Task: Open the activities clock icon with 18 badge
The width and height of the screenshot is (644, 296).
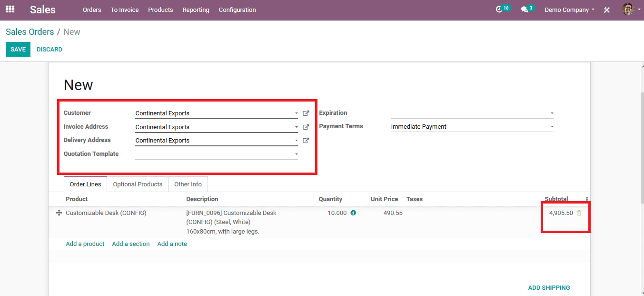Action: click(503, 9)
